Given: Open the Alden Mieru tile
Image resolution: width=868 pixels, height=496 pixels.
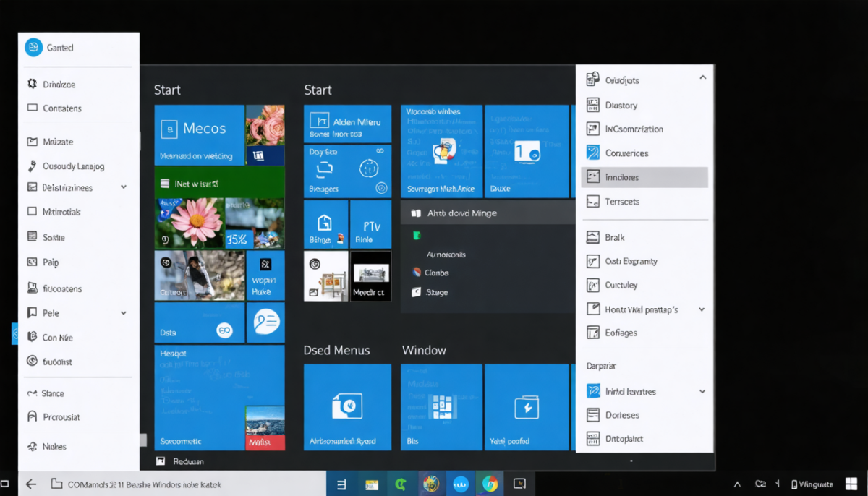Looking at the screenshot, I should pos(347,124).
